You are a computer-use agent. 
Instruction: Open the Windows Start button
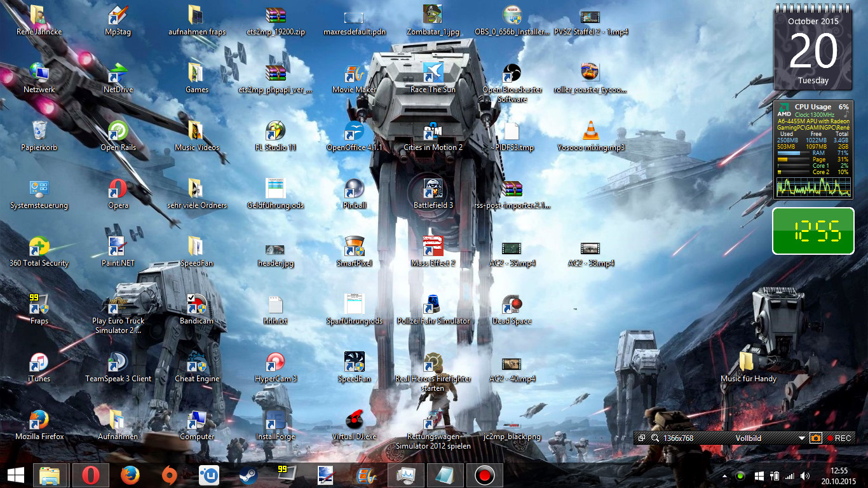tap(15, 475)
